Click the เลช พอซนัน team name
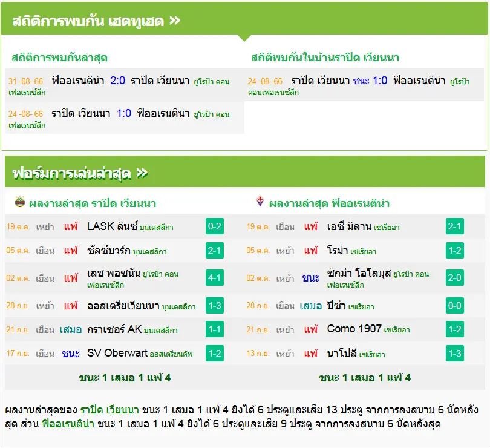This screenshot has width=490, height=448. (114, 273)
